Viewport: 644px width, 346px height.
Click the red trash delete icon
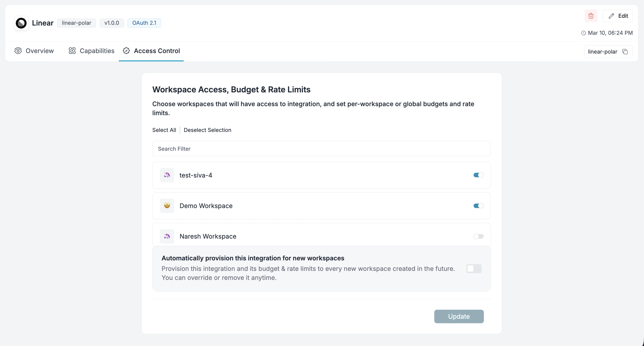(x=591, y=16)
